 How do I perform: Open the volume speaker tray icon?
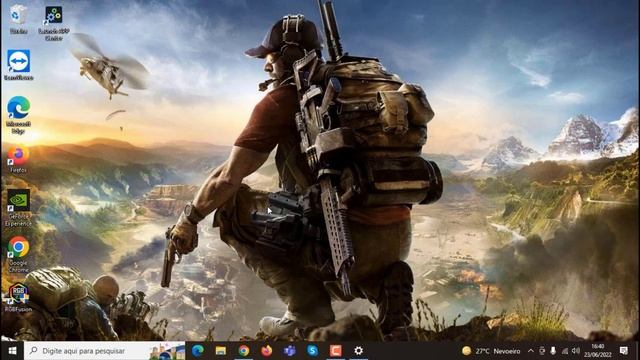(x=576, y=351)
